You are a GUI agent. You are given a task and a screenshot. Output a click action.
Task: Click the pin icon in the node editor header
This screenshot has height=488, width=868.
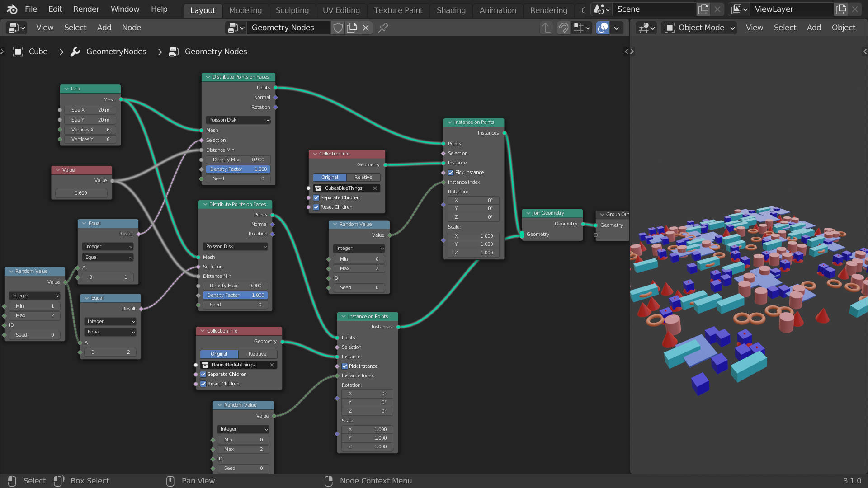[x=383, y=28]
